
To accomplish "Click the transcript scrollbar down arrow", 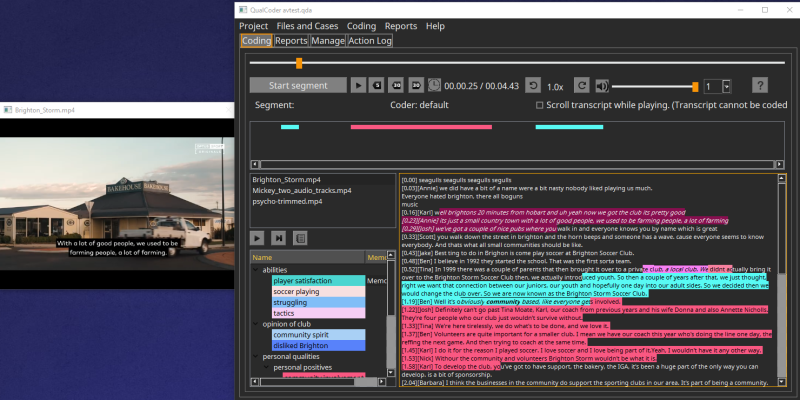I will (x=782, y=382).
